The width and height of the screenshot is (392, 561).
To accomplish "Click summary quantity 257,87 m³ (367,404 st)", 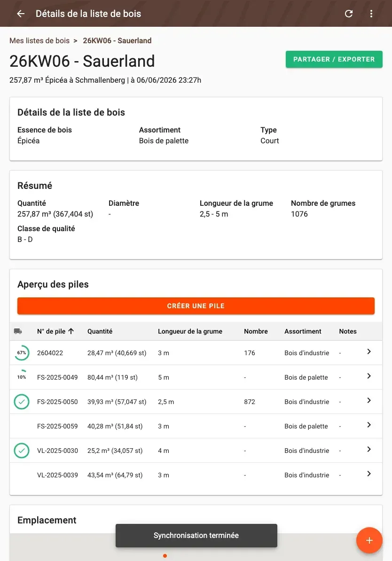I will click(x=55, y=214).
